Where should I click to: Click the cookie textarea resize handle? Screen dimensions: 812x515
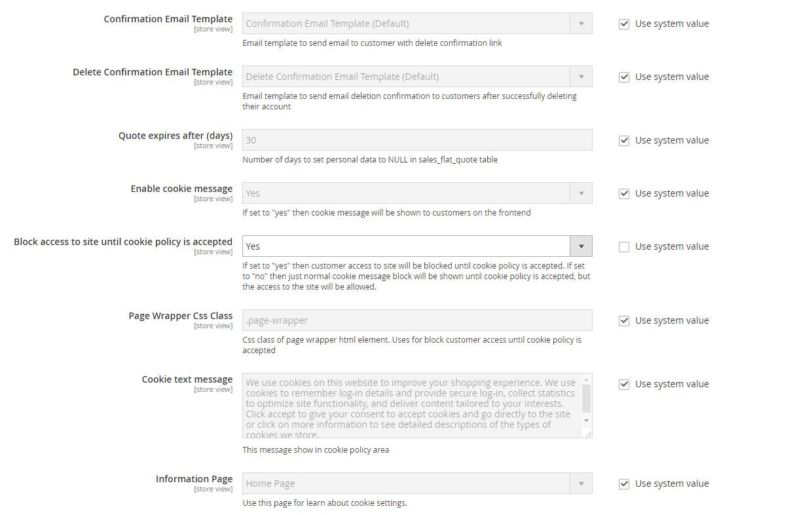[587, 433]
